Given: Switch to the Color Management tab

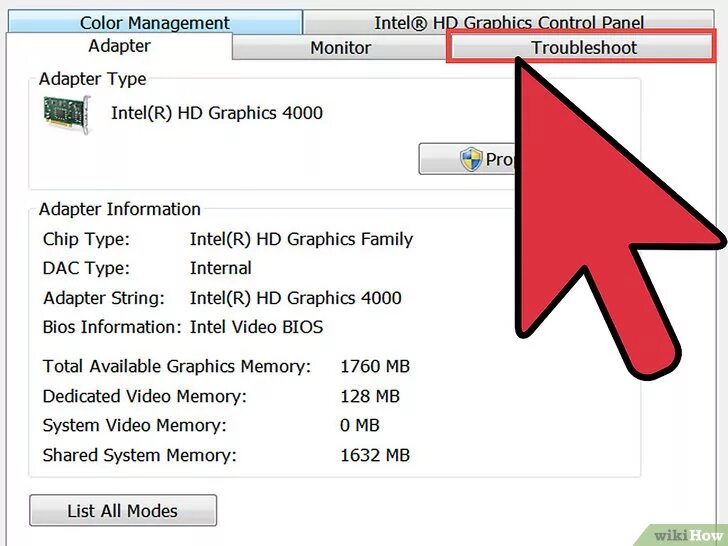Looking at the screenshot, I should click(x=155, y=22).
